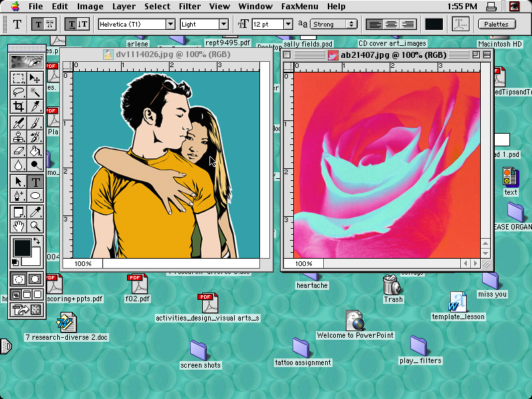Switch to Standard editing mode
The height and width of the screenshot is (399, 532).
click(x=19, y=279)
